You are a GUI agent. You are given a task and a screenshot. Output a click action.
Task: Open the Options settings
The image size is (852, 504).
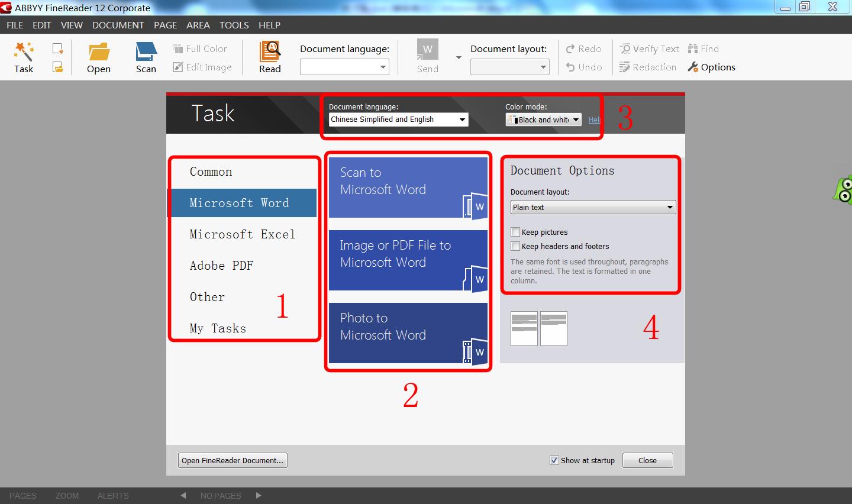(x=711, y=67)
